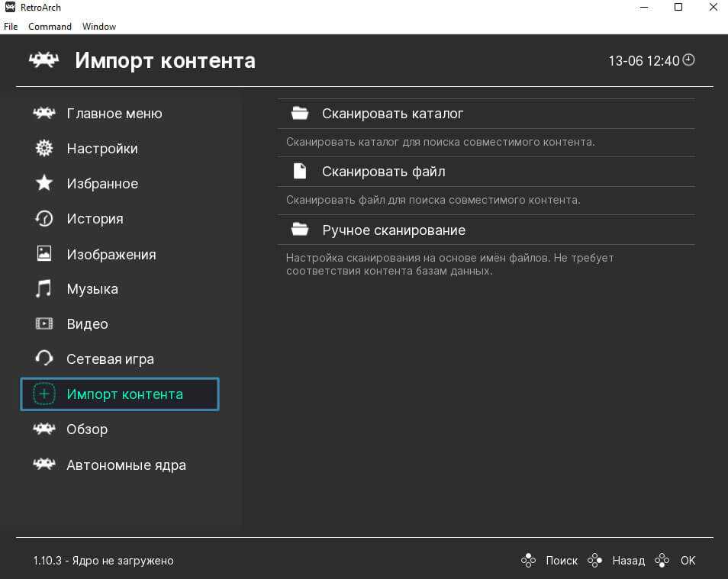
Task: Click the film icon next to Видео
Action: click(x=44, y=324)
